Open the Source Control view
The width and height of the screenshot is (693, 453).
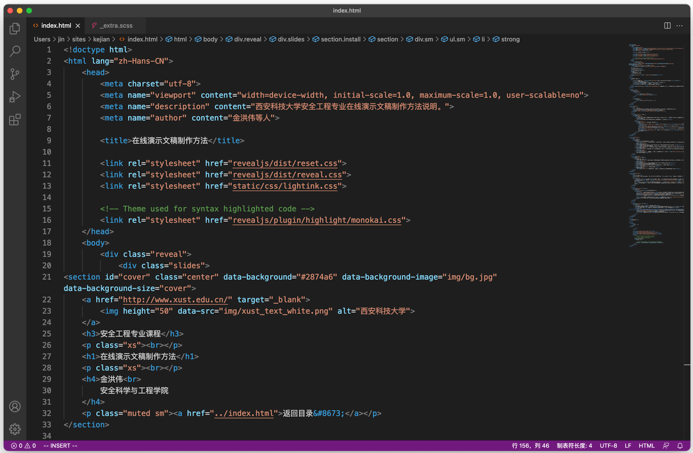(15, 74)
